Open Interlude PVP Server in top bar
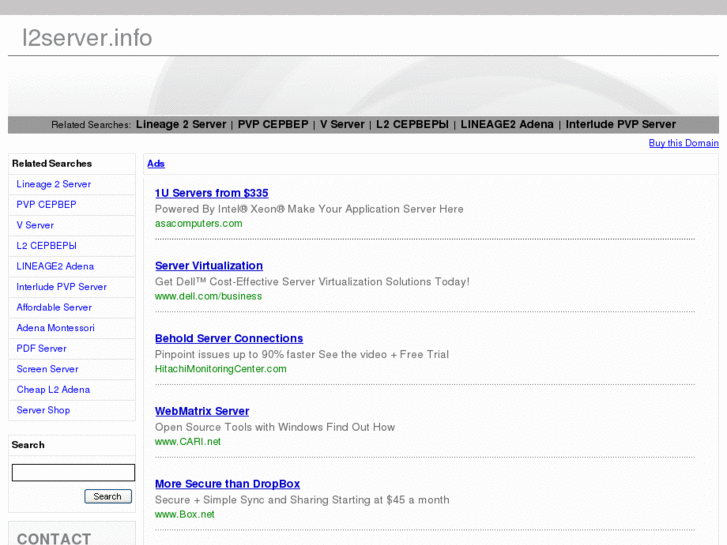This screenshot has height=545, width=727. point(620,124)
